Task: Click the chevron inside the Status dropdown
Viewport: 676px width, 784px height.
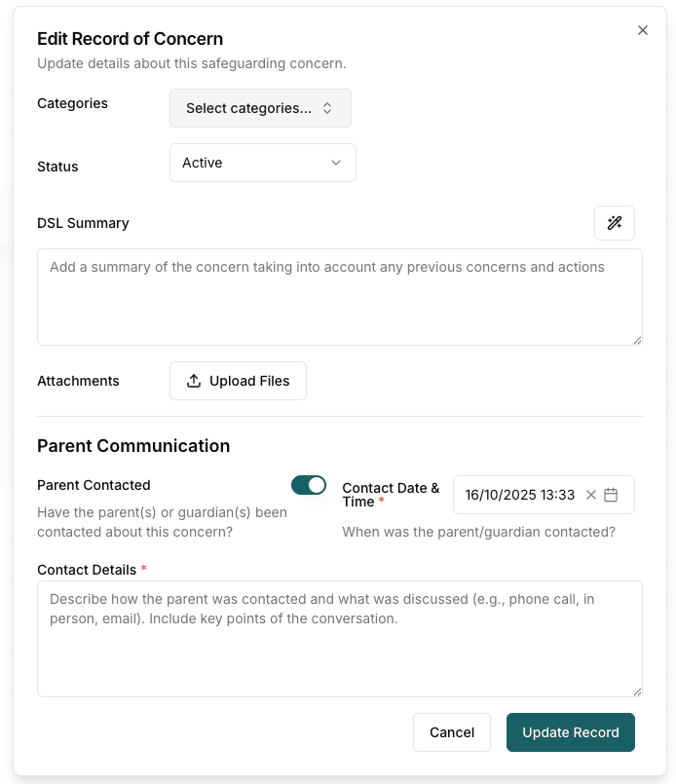Action: pyautogui.click(x=336, y=163)
